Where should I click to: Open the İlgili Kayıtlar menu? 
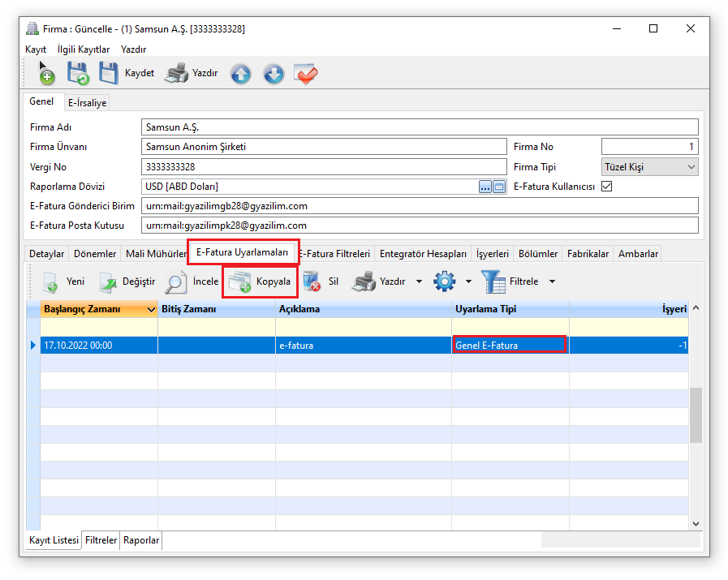(84, 49)
